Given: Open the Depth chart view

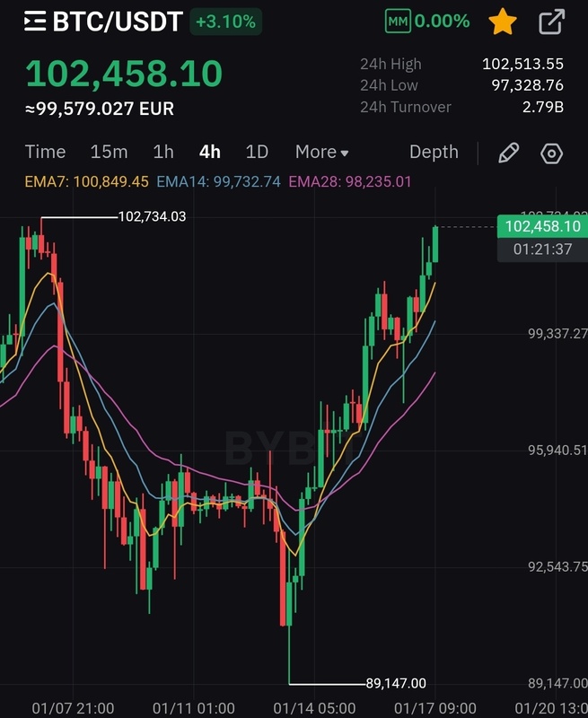Looking at the screenshot, I should click(x=434, y=153).
